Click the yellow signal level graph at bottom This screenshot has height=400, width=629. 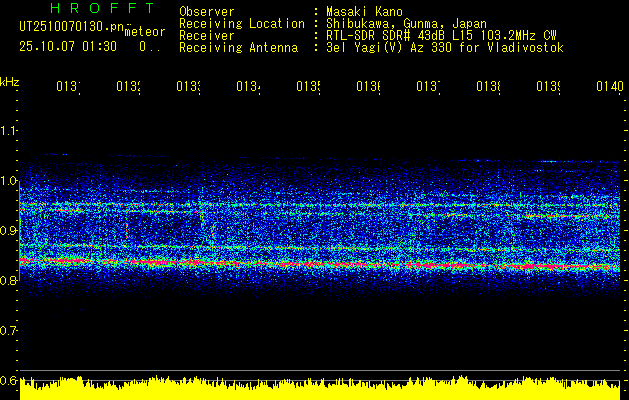(320, 388)
